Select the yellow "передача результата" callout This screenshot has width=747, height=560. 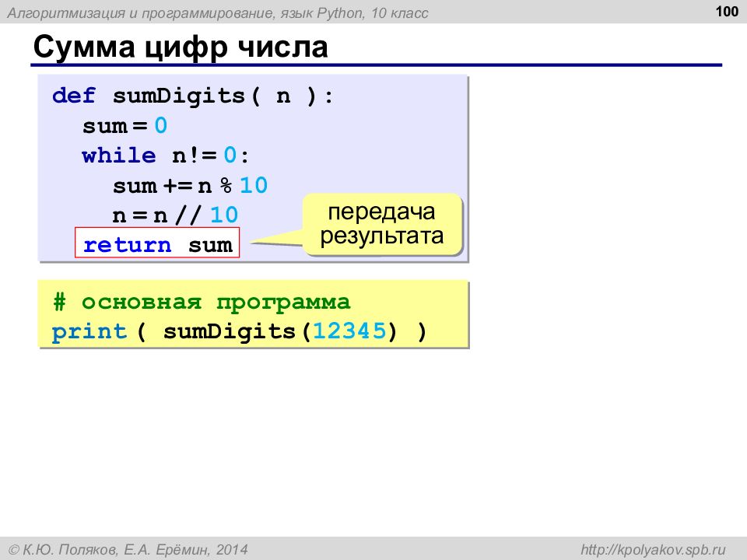tap(383, 224)
